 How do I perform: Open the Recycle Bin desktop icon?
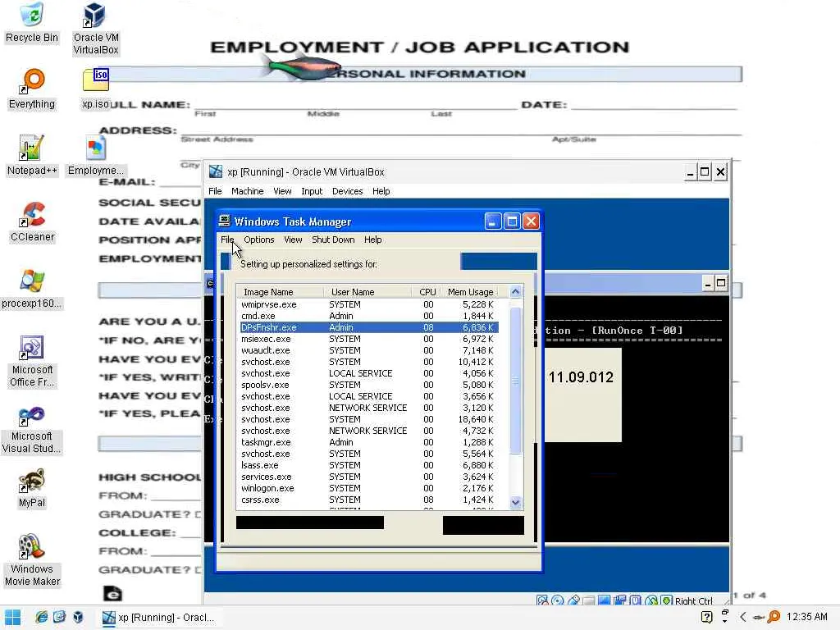[x=32, y=22]
